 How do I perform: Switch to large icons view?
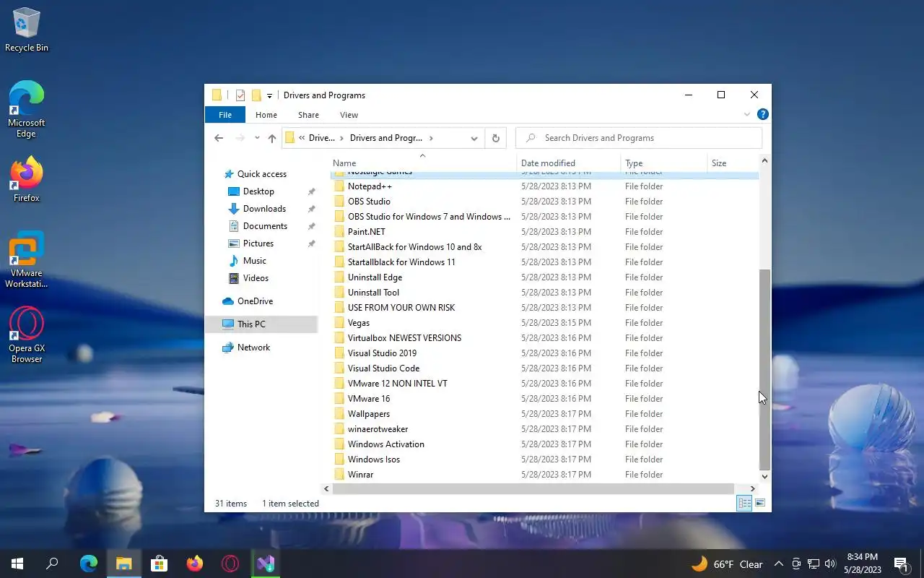click(759, 504)
